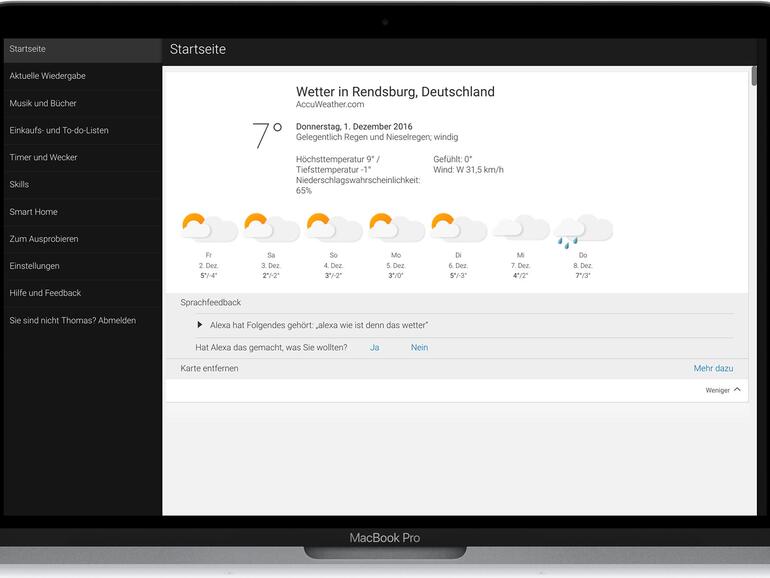The height and width of the screenshot is (578, 770).
Task: Click the 7°/3° Thursday temperature
Action: (x=583, y=275)
